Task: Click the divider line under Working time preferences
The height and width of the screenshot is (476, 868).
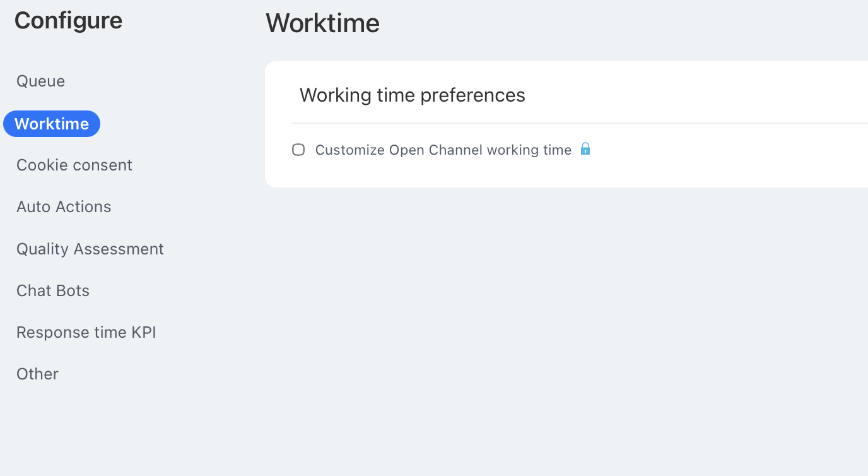Action: (x=568, y=123)
